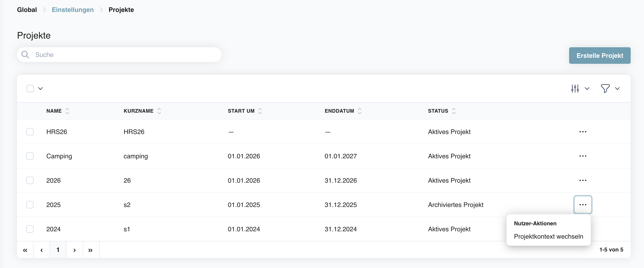Screen dimensions: 644x268
Task: Choose Projektkontext wechseln from the menu
Action: click(x=548, y=236)
